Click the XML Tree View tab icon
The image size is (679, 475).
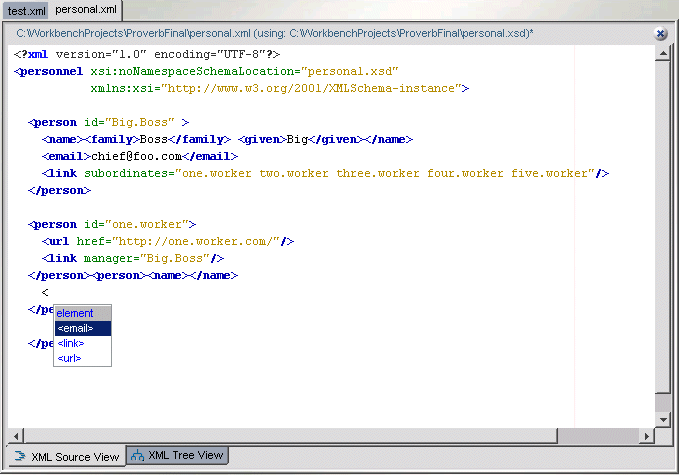click(x=137, y=456)
